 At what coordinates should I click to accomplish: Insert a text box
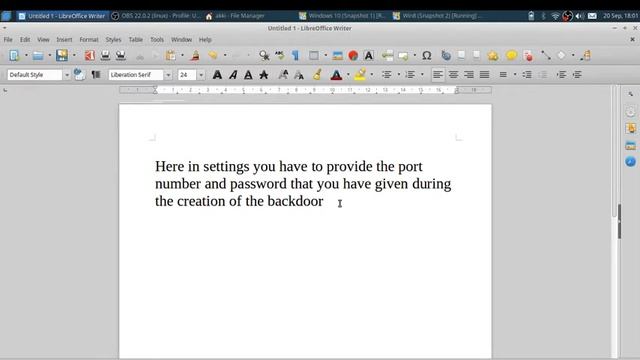pyautogui.click(x=369, y=56)
